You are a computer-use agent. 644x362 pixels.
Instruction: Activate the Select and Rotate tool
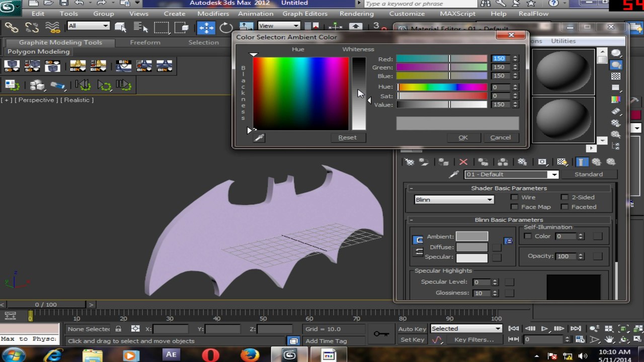click(226, 27)
